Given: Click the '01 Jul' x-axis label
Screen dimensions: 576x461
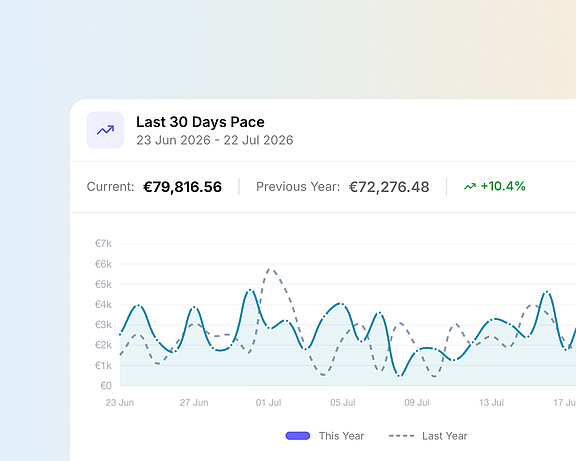Looking at the screenshot, I should tap(269, 403).
